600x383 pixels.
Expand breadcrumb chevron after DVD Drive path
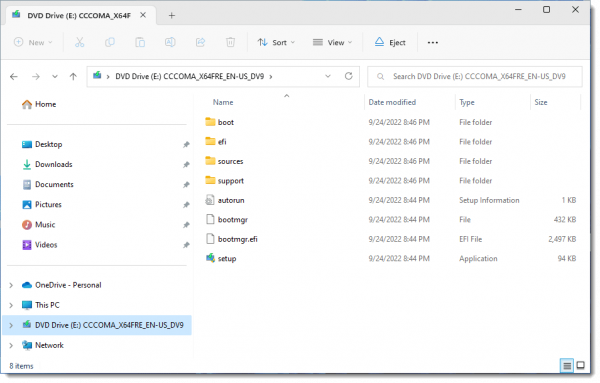pos(271,77)
